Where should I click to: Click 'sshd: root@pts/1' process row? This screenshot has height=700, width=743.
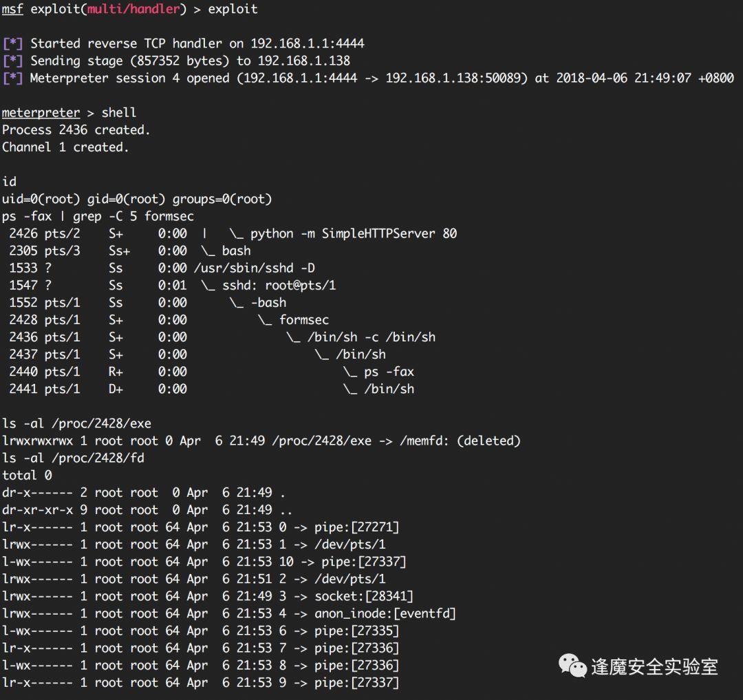pyautogui.click(x=172, y=286)
